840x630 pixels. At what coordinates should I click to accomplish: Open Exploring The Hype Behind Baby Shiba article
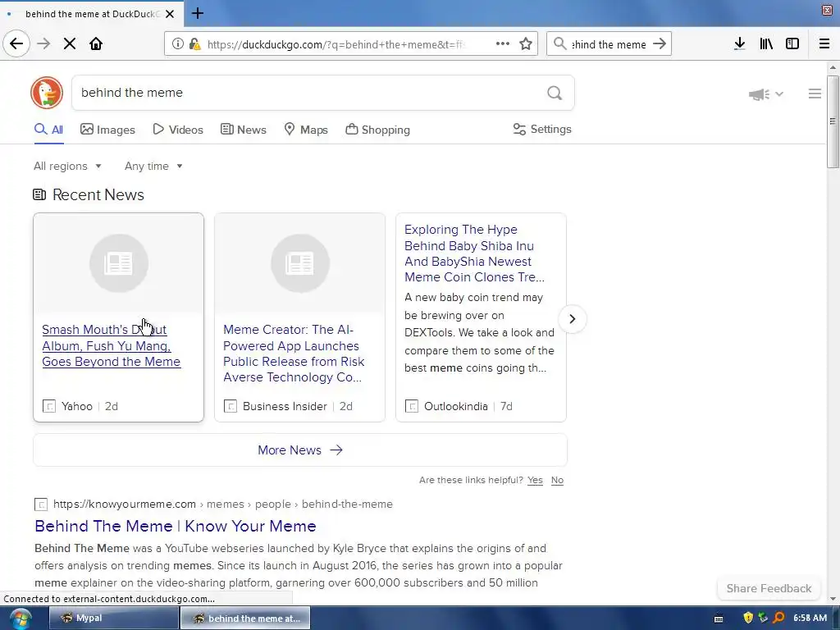click(475, 253)
